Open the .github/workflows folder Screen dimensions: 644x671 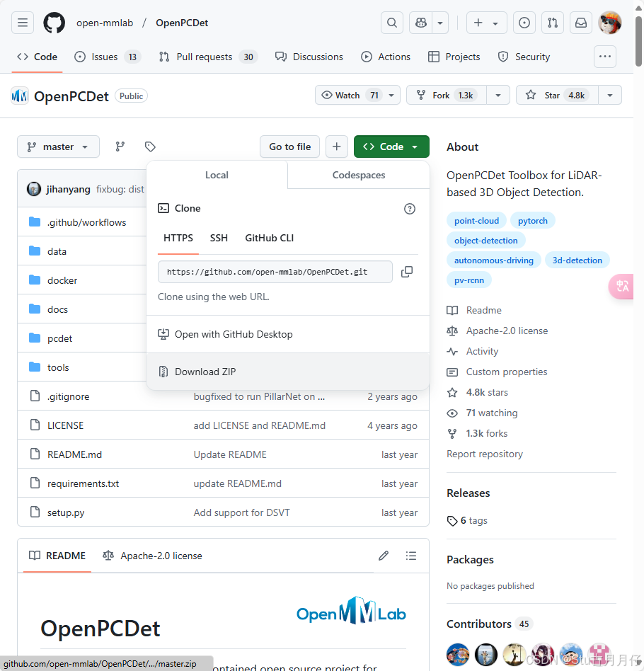point(87,222)
